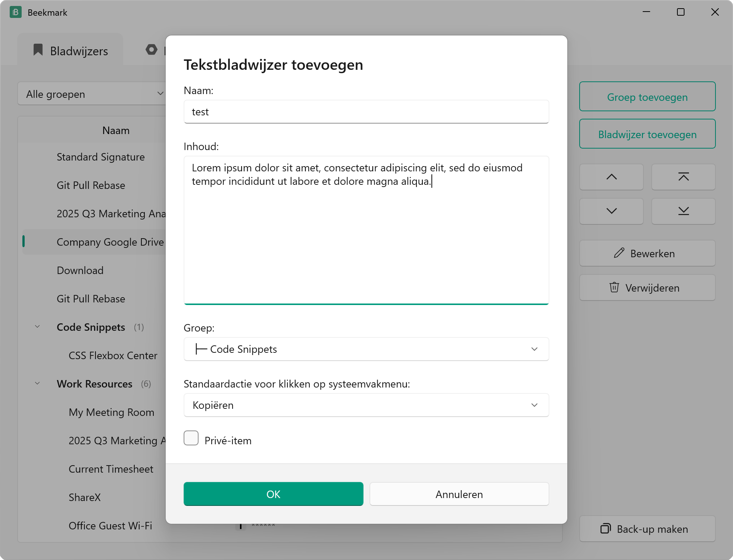Viewport: 733px width, 560px height.
Task: Open the Groep dropdown showing Code Snippets
Action: [366, 349]
